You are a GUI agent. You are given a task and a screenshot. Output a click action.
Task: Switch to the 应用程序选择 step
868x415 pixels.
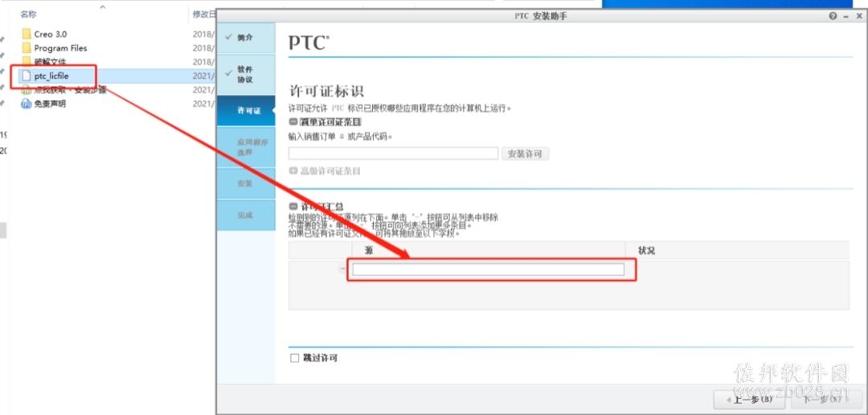pyautogui.click(x=246, y=147)
